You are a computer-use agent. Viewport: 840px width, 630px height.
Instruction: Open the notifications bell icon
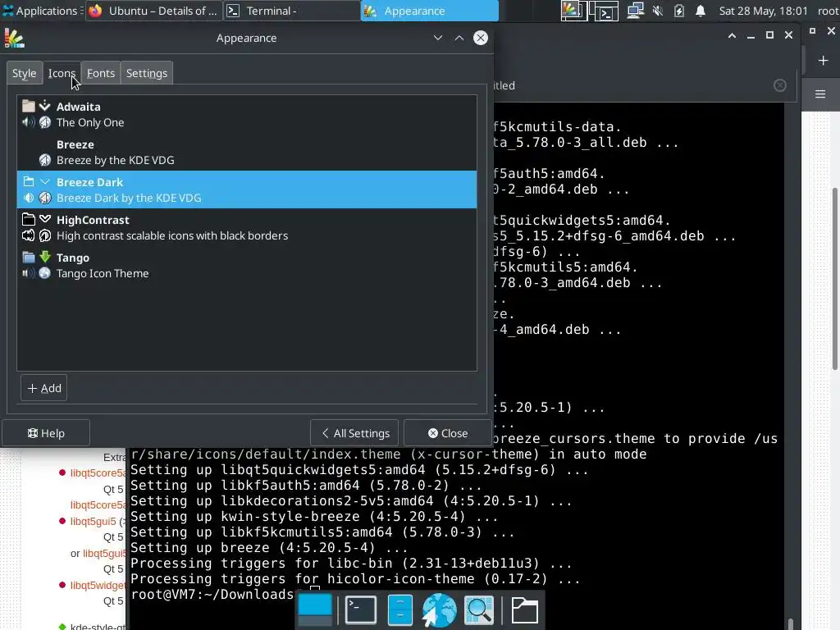[701, 11]
